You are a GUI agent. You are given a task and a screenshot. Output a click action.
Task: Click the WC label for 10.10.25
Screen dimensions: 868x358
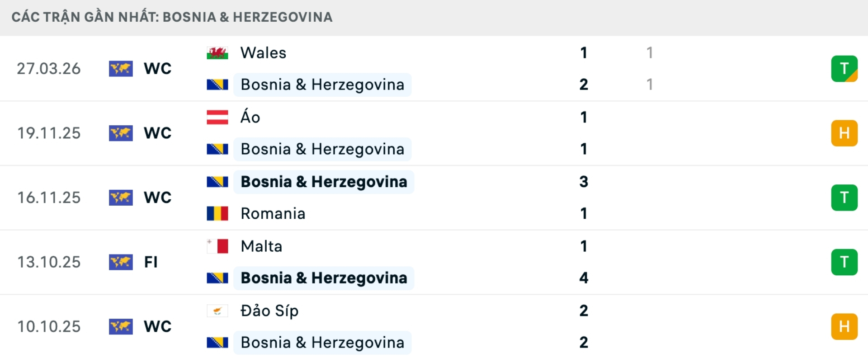click(x=157, y=326)
